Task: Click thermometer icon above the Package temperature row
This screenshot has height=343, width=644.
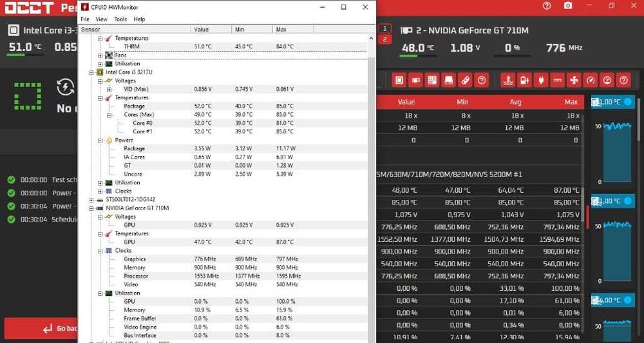Action: [x=109, y=97]
